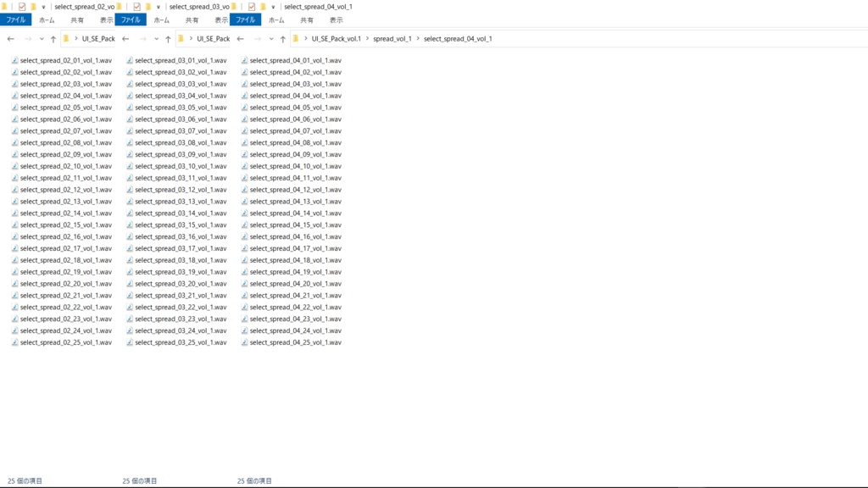
Task: Click UI_SE_Pack breadcrumb in select_spread_02 window
Action: (98, 39)
